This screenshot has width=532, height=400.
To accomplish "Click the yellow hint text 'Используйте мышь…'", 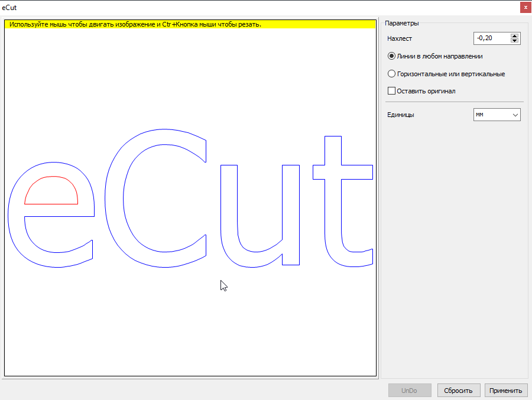I will coord(135,24).
